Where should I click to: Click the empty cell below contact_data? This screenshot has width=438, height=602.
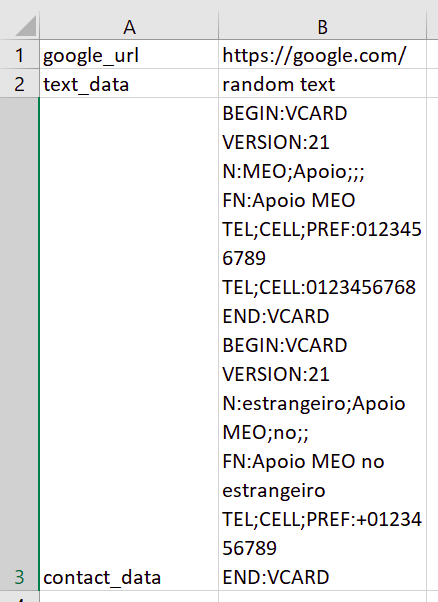click(x=129, y=597)
